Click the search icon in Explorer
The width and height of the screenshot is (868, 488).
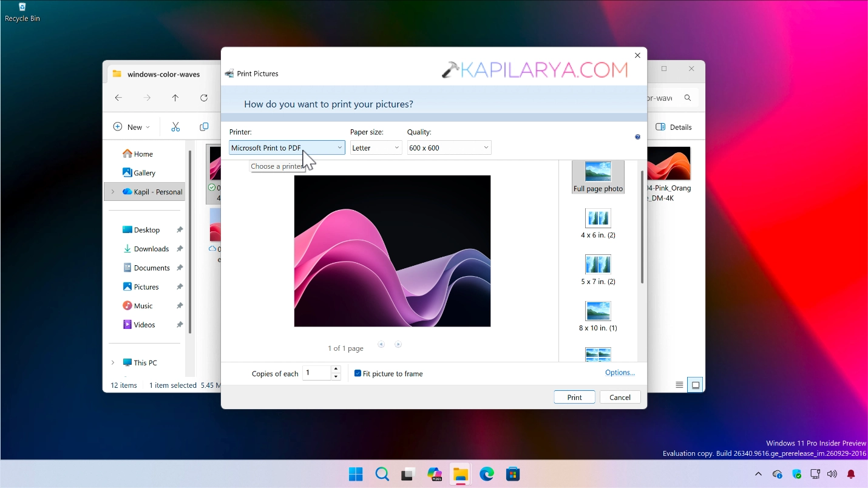(688, 98)
